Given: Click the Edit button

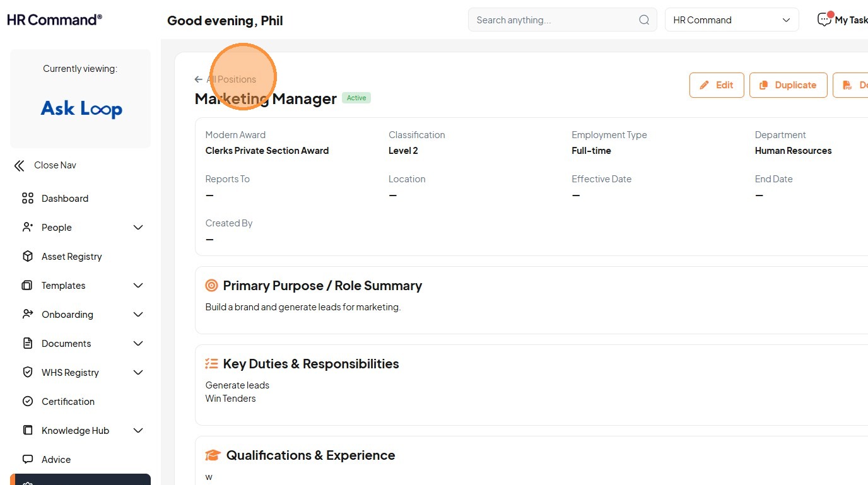Looking at the screenshot, I should point(717,85).
